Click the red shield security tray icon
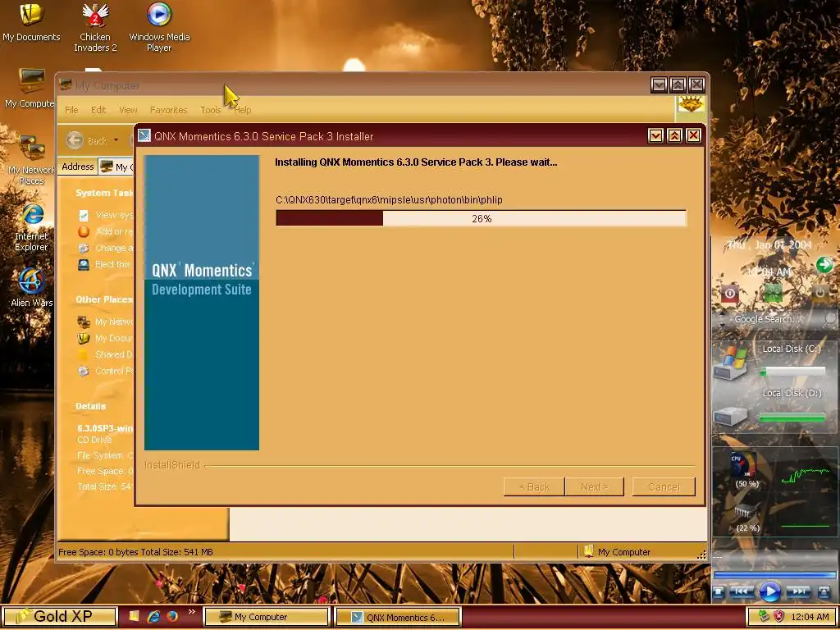The image size is (840, 630). click(x=779, y=617)
